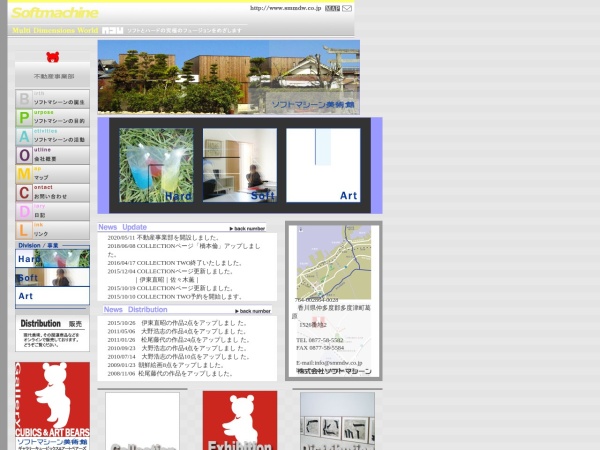Open the Outline 会社概要 menu item
This screenshot has height=450, width=600.
click(x=53, y=155)
